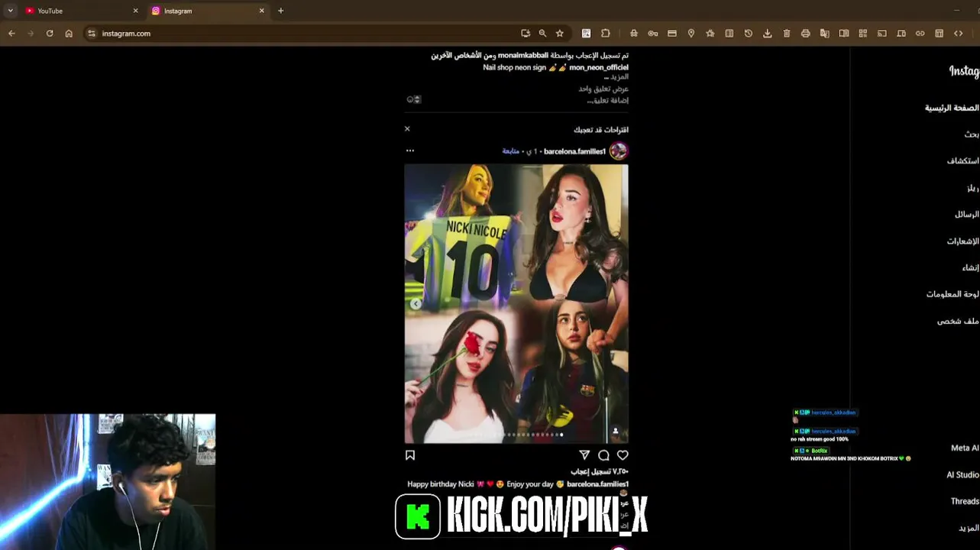
Task: Open barcelona.families1 name in post caption
Action: [597, 484]
